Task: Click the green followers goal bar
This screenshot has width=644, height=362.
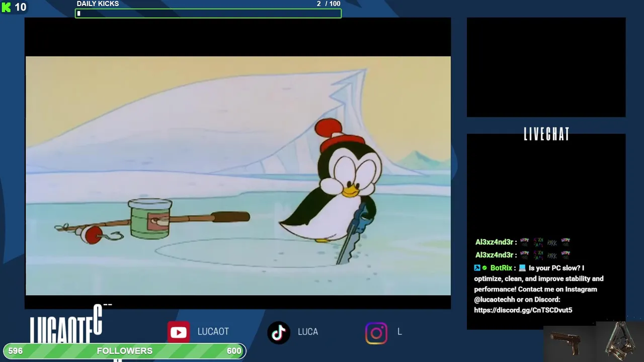Action: click(x=124, y=351)
